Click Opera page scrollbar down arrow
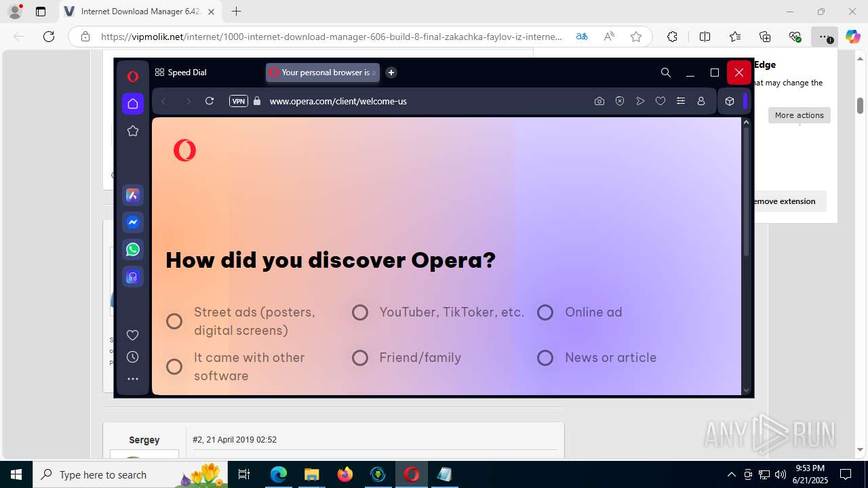Viewport: 868px width, 488px height. [x=747, y=390]
